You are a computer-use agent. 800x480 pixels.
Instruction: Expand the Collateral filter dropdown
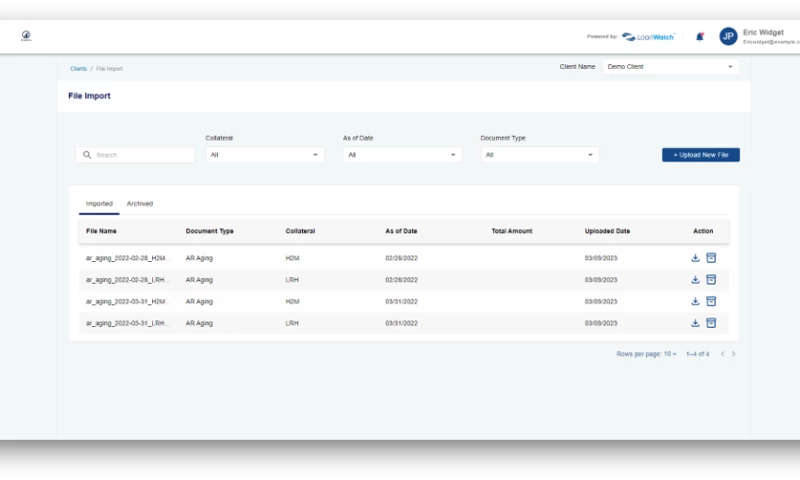click(265, 155)
